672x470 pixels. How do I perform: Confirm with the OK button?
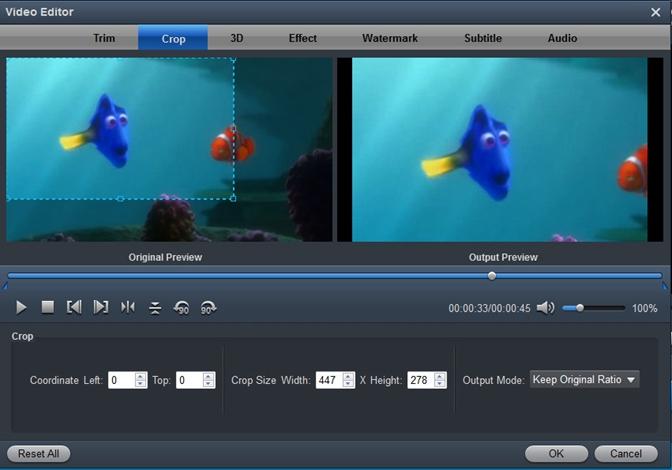[x=556, y=453]
